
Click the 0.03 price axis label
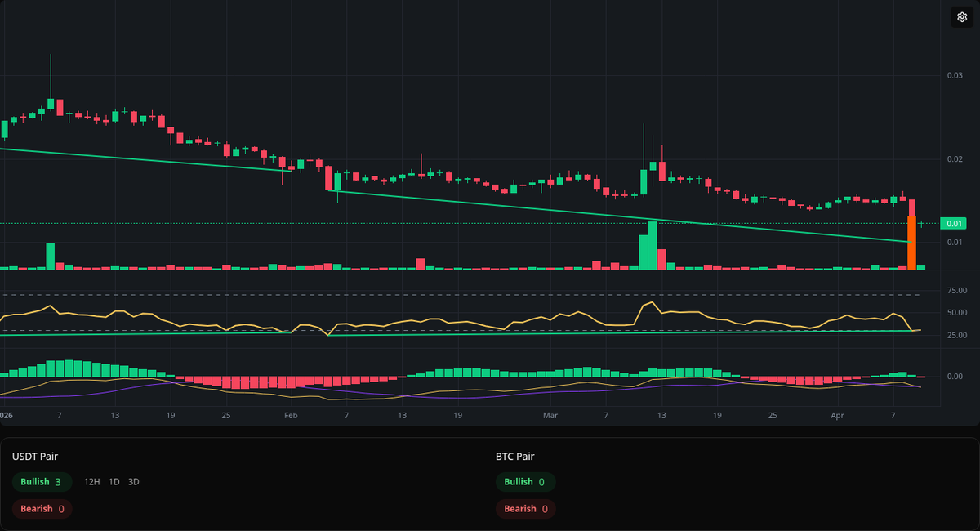pyautogui.click(x=955, y=76)
